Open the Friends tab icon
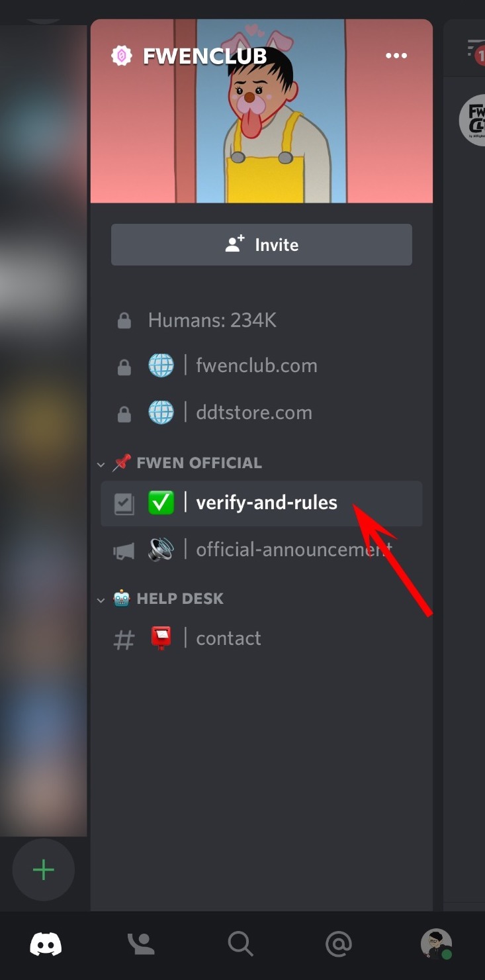The width and height of the screenshot is (485, 980). point(141,944)
